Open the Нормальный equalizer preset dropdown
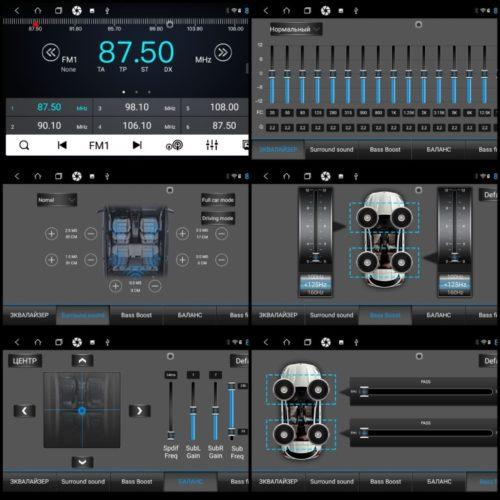Screen dimensions: 500x500 click(295, 29)
